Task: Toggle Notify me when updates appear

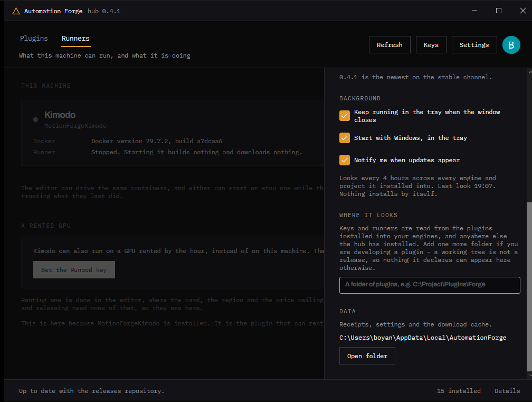Action: 344,160
